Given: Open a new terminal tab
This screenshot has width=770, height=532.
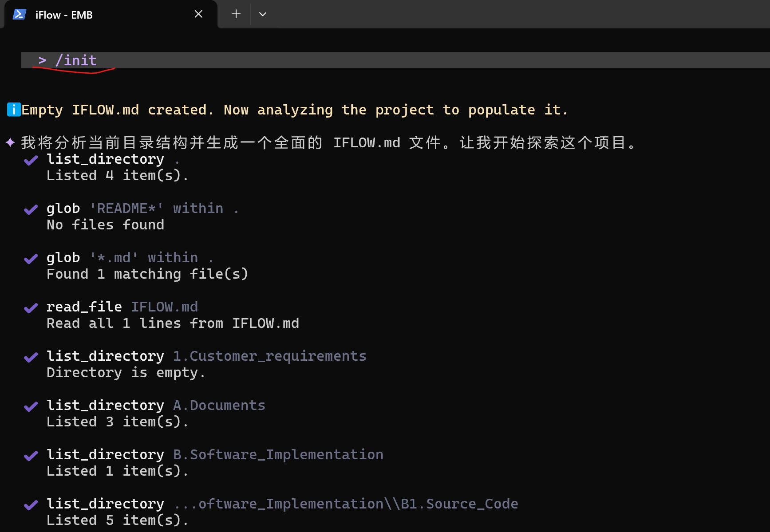Looking at the screenshot, I should click(x=236, y=14).
